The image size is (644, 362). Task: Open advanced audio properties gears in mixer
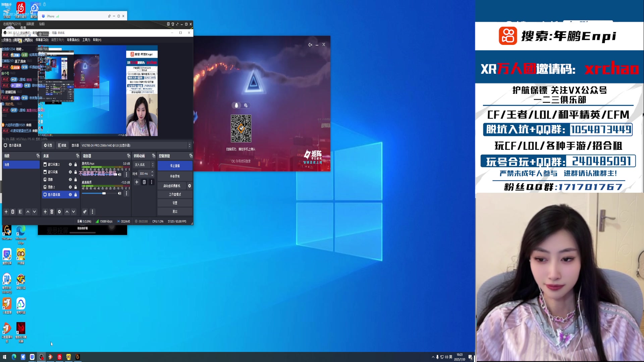85,212
